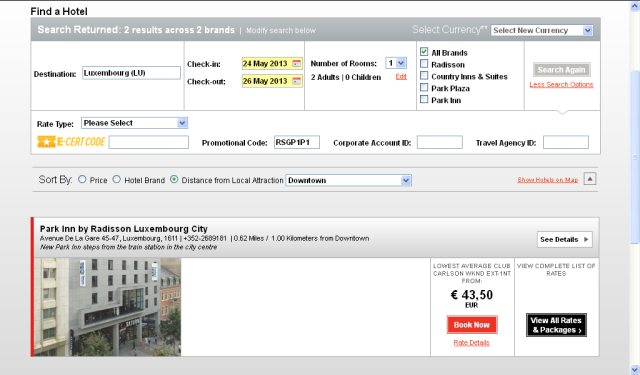This screenshot has width=640, height=375.
Task: Click the Modify search below text
Action: point(281,30)
